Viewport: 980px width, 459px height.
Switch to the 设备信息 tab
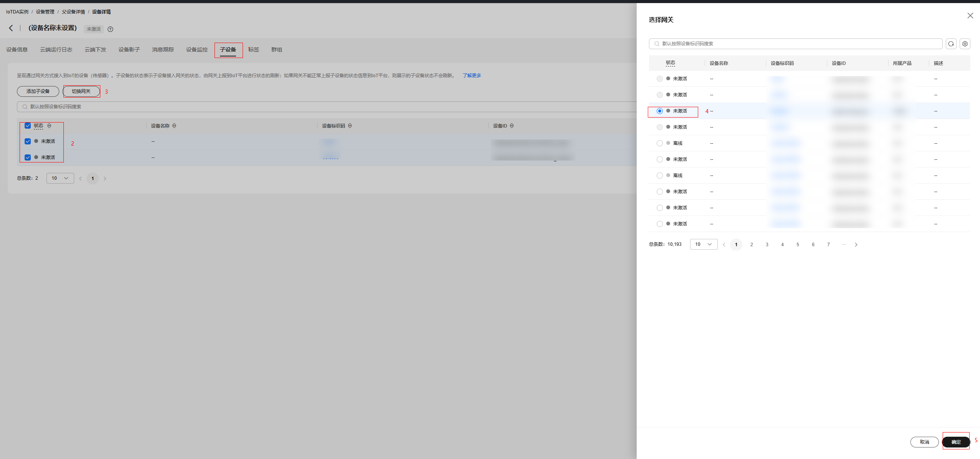pyautogui.click(x=17, y=50)
